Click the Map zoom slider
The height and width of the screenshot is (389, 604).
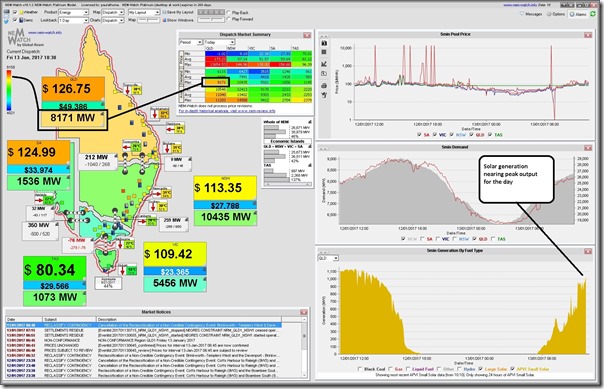coord(149,20)
